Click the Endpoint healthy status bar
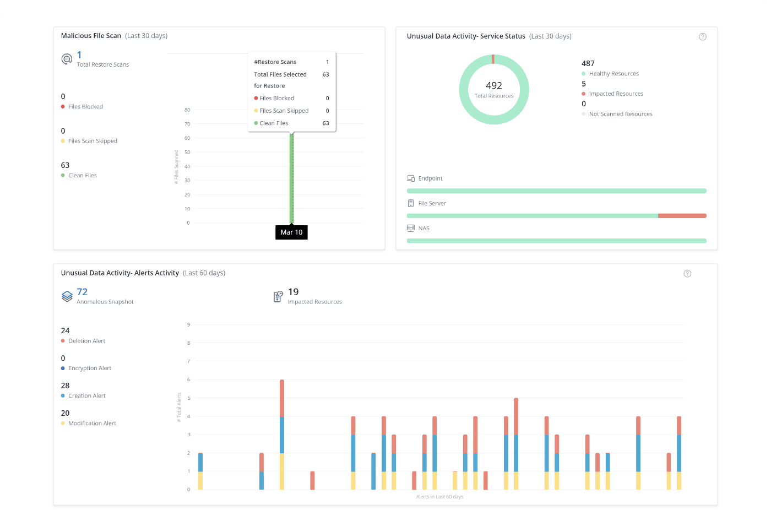 click(x=556, y=191)
